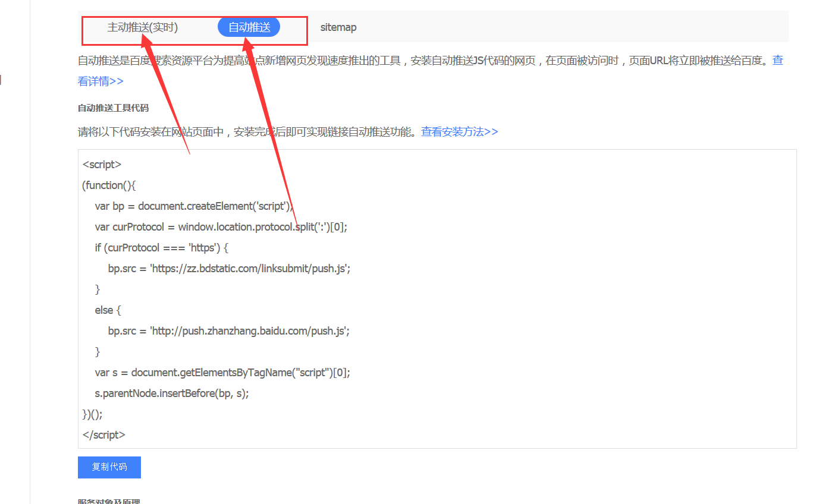The image size is (816, 504).
Task: Click the 自动推送工具代码 heading
Action: click(x=113, y=108)
